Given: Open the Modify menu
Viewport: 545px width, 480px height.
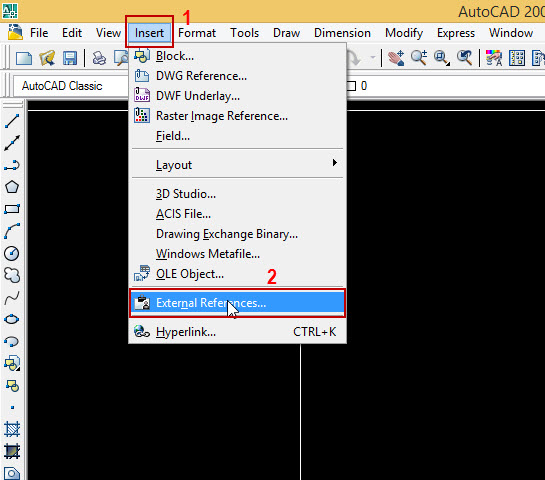Looking at the screenshot, I should (404, 33).
